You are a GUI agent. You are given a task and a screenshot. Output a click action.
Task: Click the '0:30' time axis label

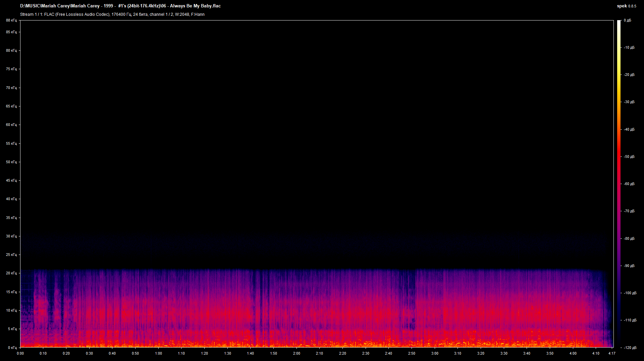pyautogui.click(x=90, y=353)
